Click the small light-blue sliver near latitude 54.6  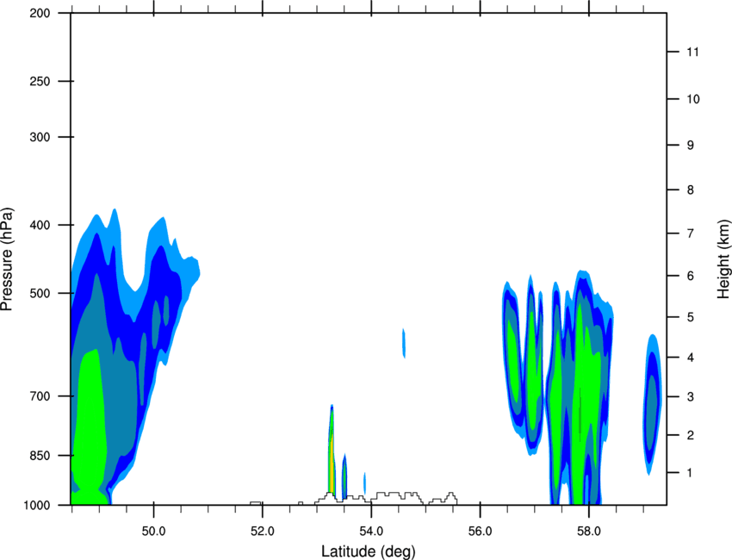(404, 343)
